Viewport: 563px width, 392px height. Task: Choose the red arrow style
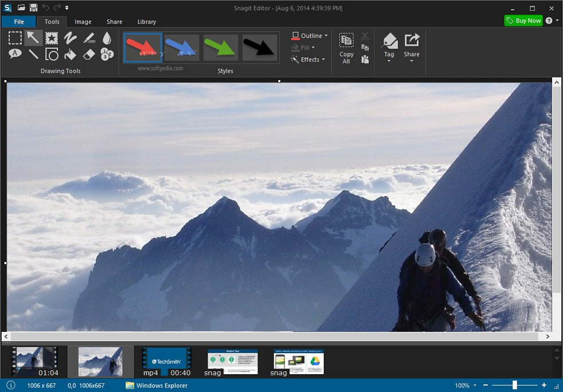143,48
